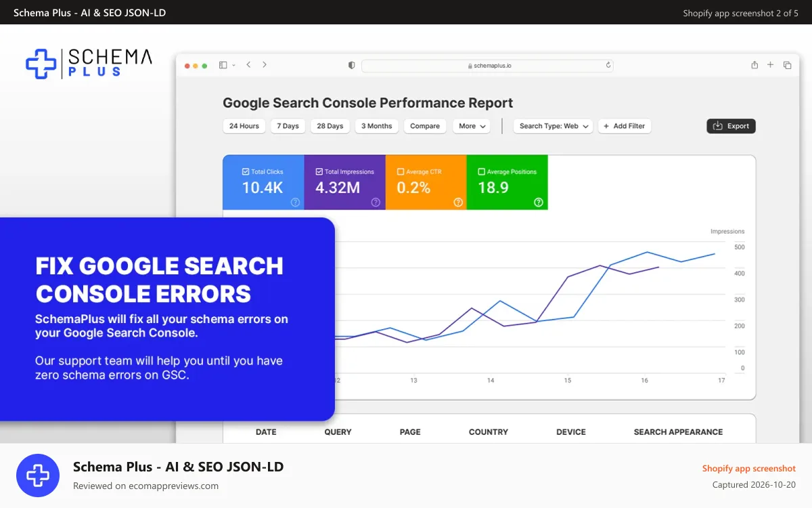Open the help icon on the Average CTR card
Screen dimensions: 812x508
pos(458,202)
